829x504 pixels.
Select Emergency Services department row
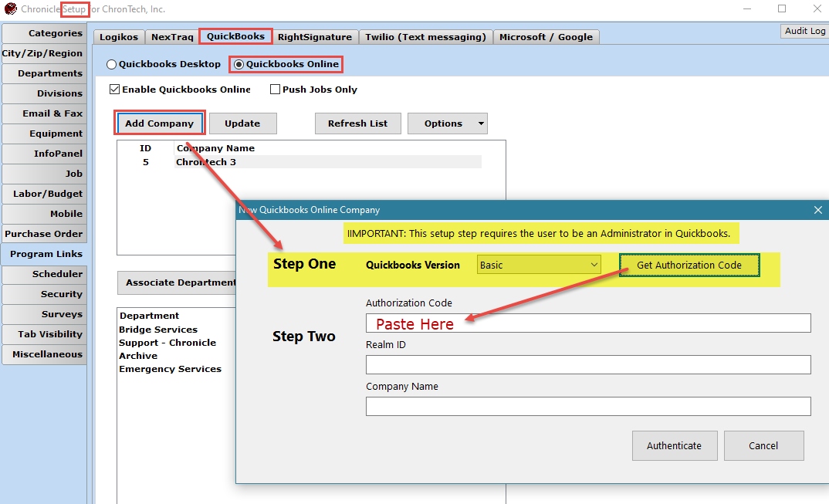coord(171,369)
